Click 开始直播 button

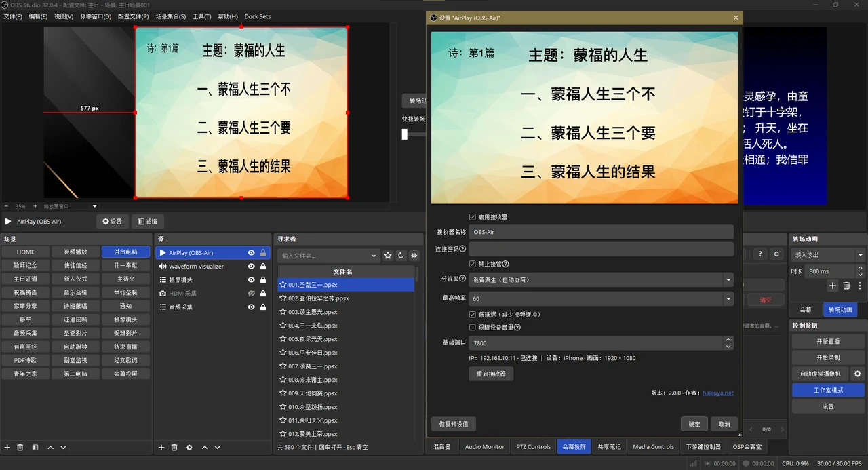(828, 341)
